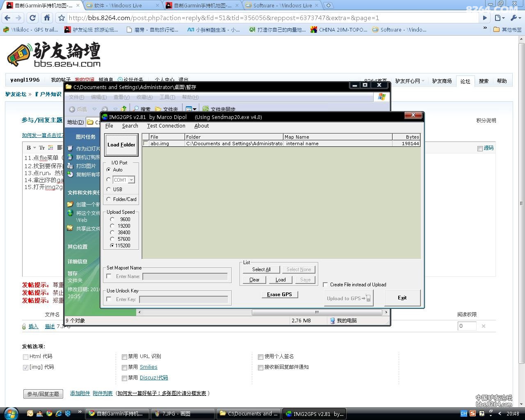Open the browser wrench settings menu

tap(515, 18)
